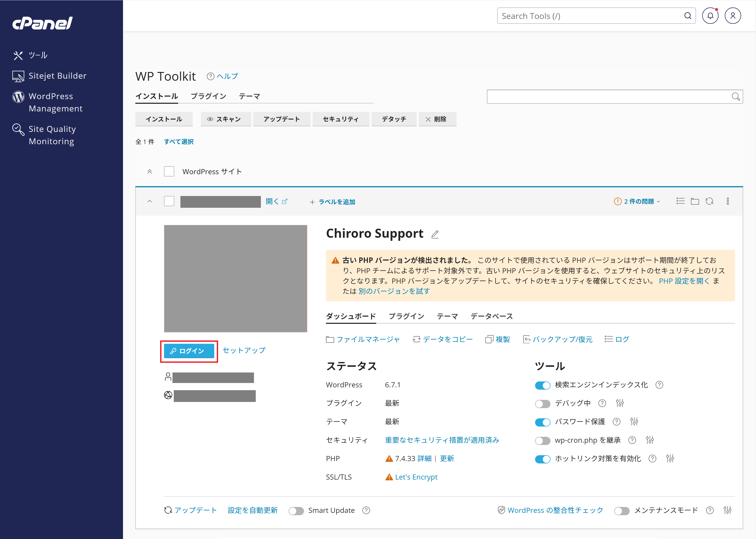Click the pencil icon beside Chiroro Support

(x=435, y=234)
